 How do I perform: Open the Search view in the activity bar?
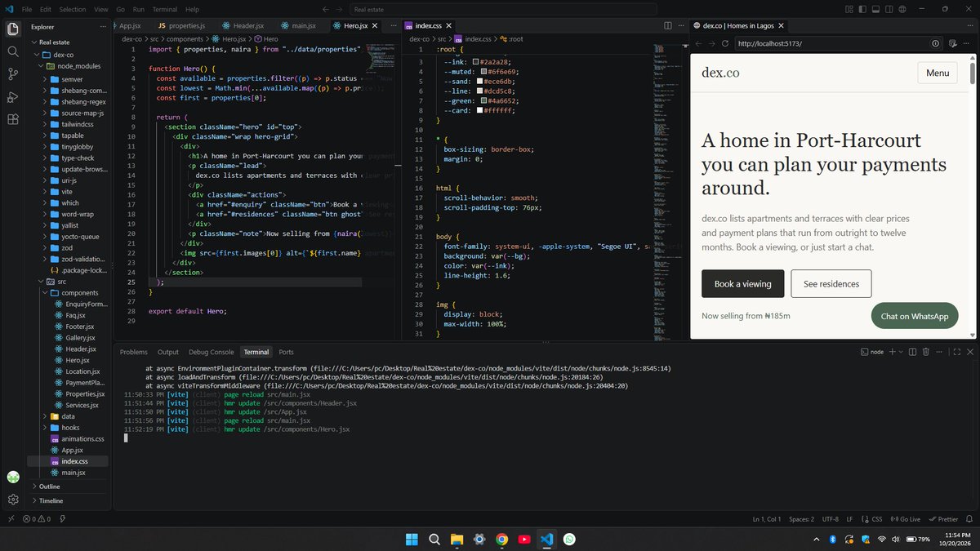[x=13, y=51]
